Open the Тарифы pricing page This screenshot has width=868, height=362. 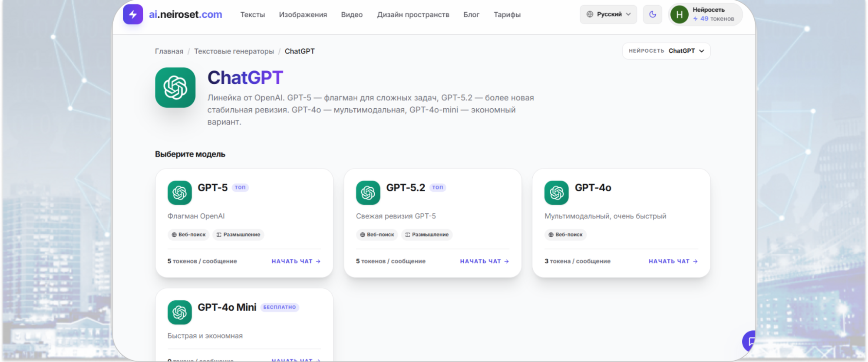tap(507, 15)
